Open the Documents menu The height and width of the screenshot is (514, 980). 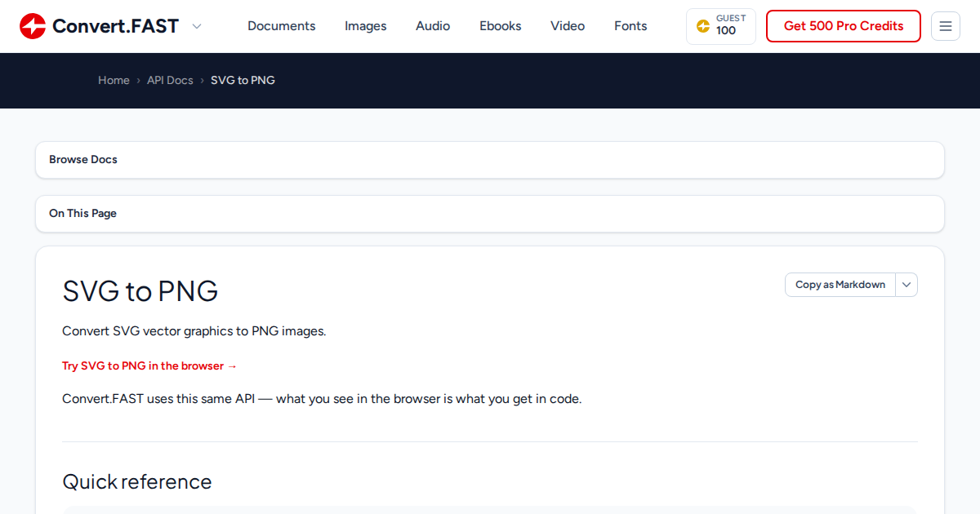tap(281, 26)
